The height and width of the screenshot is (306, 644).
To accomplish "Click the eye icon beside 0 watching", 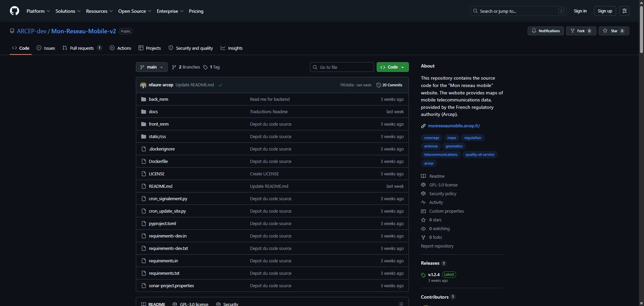I will pos(423,228).
